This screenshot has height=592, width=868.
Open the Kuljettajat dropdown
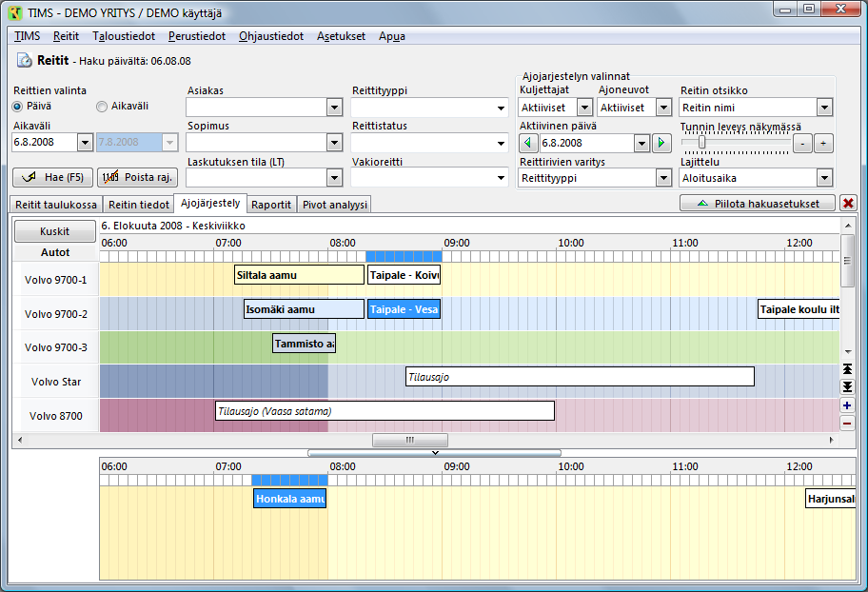pyautogui.click(x=584, y=108)
